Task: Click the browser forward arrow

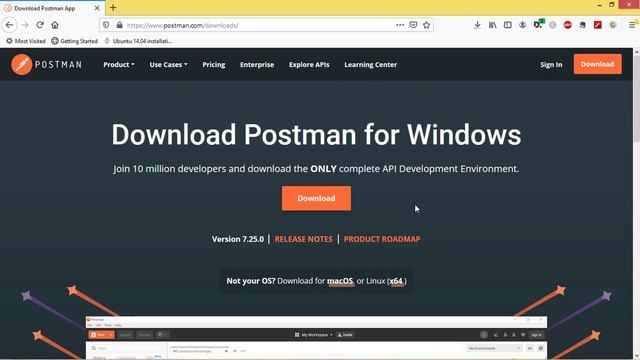Action: [25, 25]
